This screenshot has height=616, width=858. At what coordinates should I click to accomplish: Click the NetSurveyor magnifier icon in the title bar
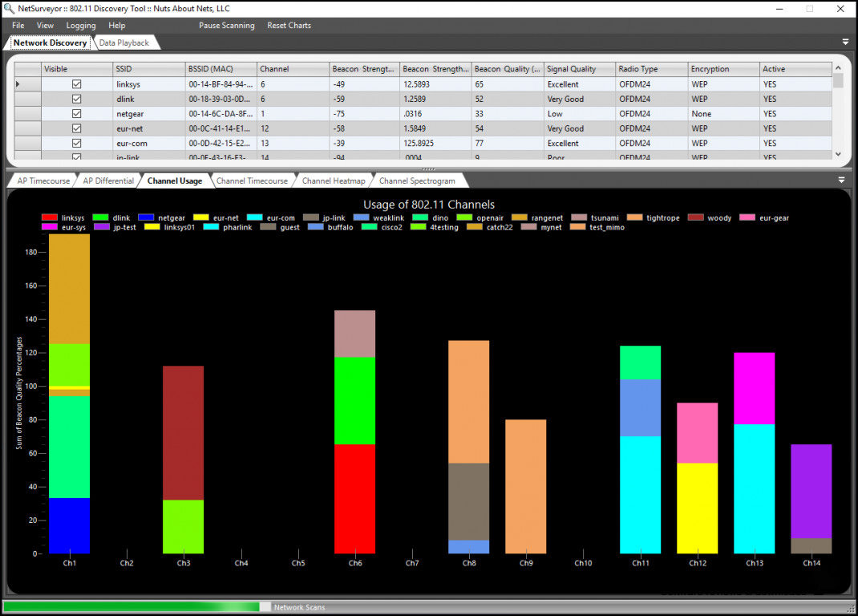click(x=8, y=8)
